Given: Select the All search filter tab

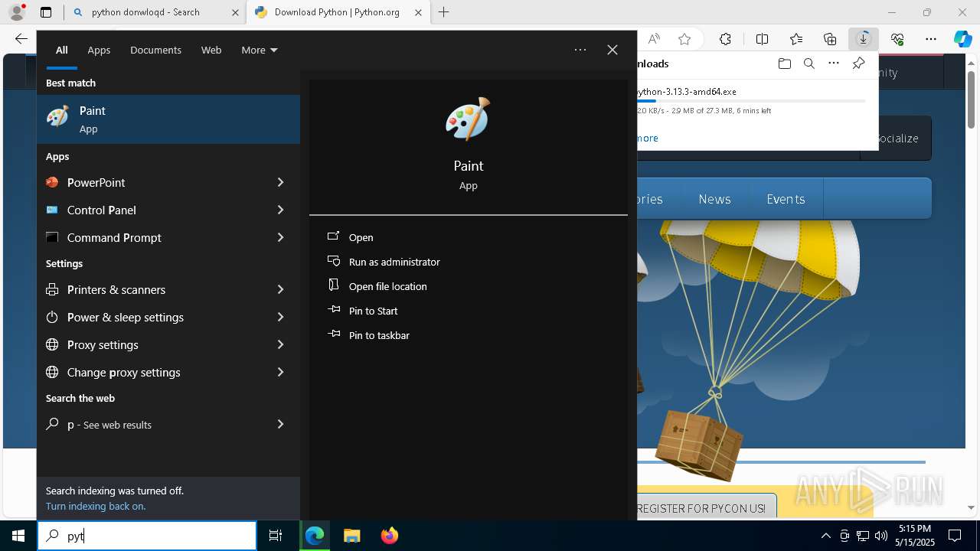Looking at the screenshot, I should tap(61, 50).
